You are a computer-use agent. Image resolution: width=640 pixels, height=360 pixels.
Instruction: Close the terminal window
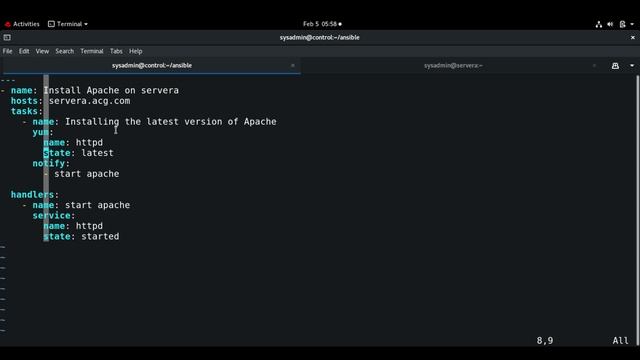(x=633, y=38)
